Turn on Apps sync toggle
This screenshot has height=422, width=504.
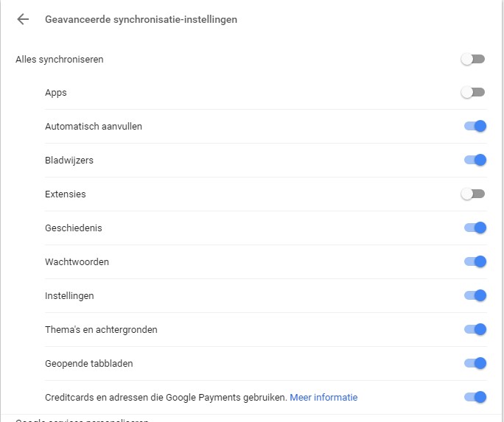[473, 93]
